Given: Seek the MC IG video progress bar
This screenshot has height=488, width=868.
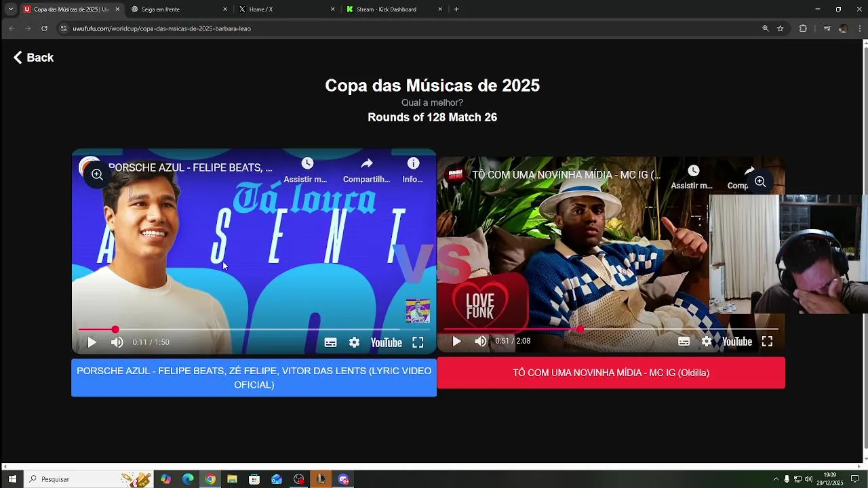Looking at the screenshot, I should tap(611, 329).
